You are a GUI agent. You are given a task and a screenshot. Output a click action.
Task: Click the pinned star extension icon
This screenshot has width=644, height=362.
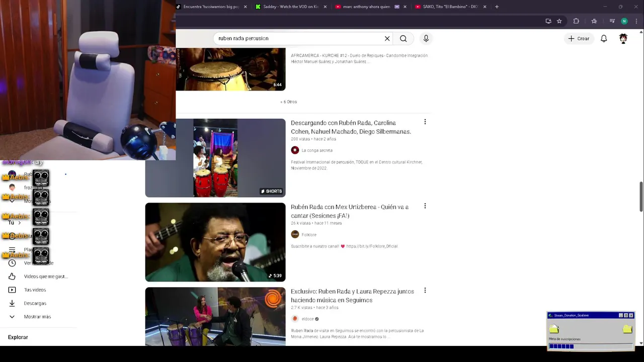coord(594,21)
